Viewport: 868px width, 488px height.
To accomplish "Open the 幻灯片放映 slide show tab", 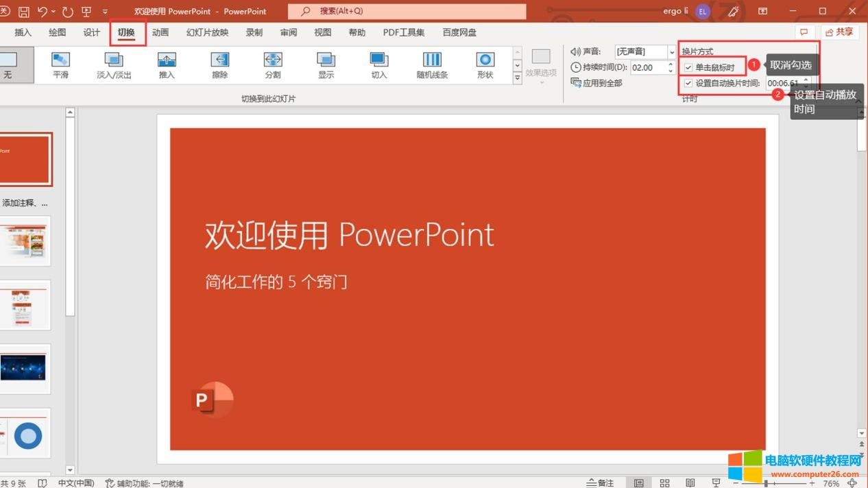I will (x=207, y=32).
